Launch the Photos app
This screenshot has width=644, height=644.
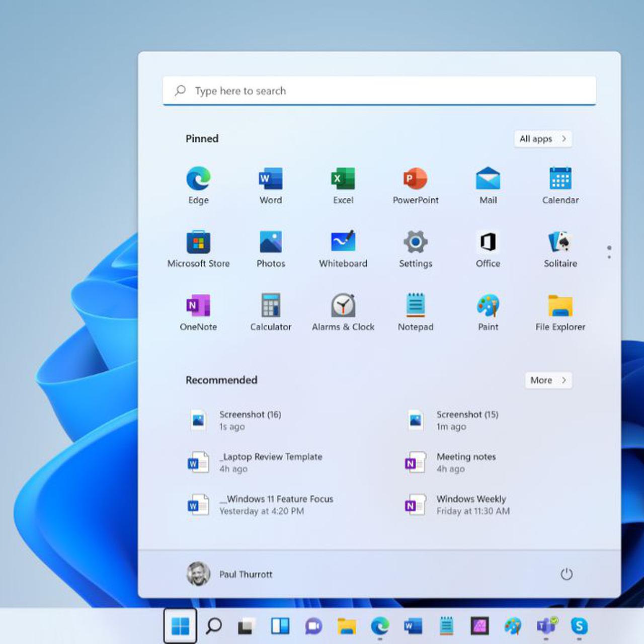click(x=271, y=249)
